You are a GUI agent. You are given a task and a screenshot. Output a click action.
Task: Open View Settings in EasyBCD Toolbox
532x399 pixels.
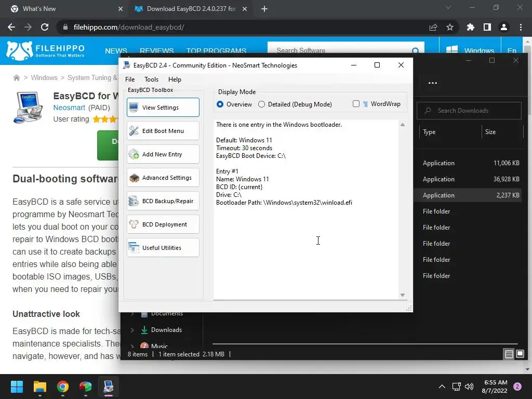click(163, 107)
